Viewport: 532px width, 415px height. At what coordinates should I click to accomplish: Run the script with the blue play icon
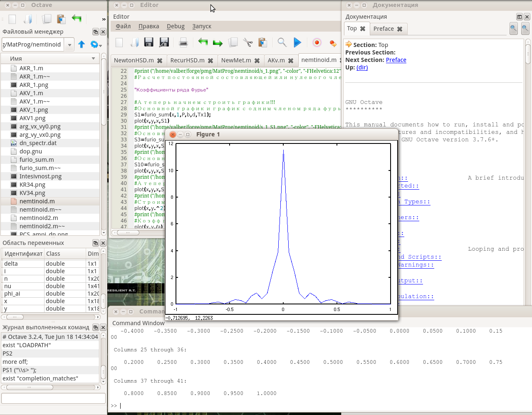coord(297,42)
